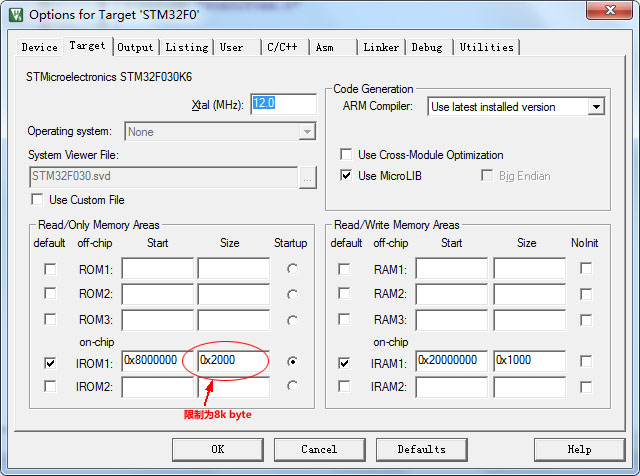Select ROM3 Startup radio button
Viewport: 640px width, 476px height.
(x=292, y=320)
